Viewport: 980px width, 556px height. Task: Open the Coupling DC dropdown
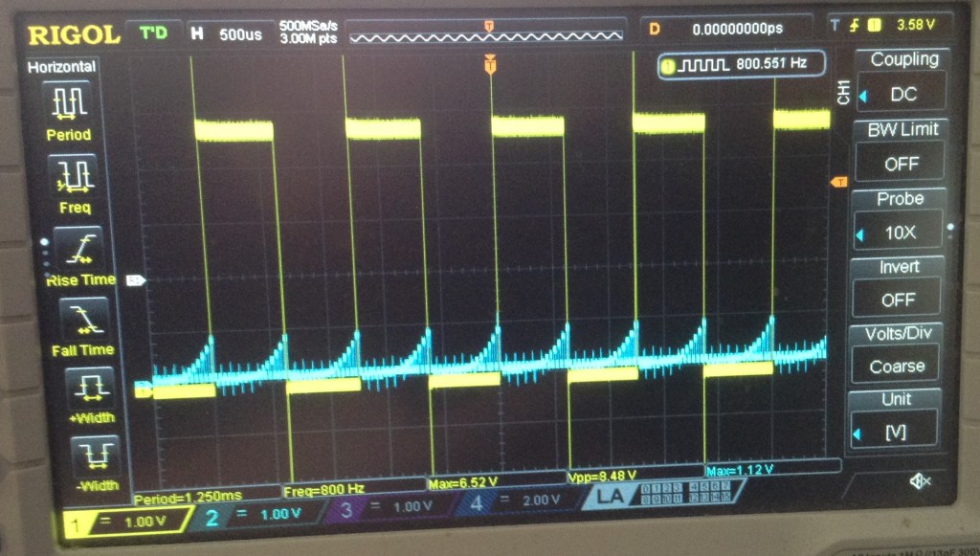click(x=902, y=94)
